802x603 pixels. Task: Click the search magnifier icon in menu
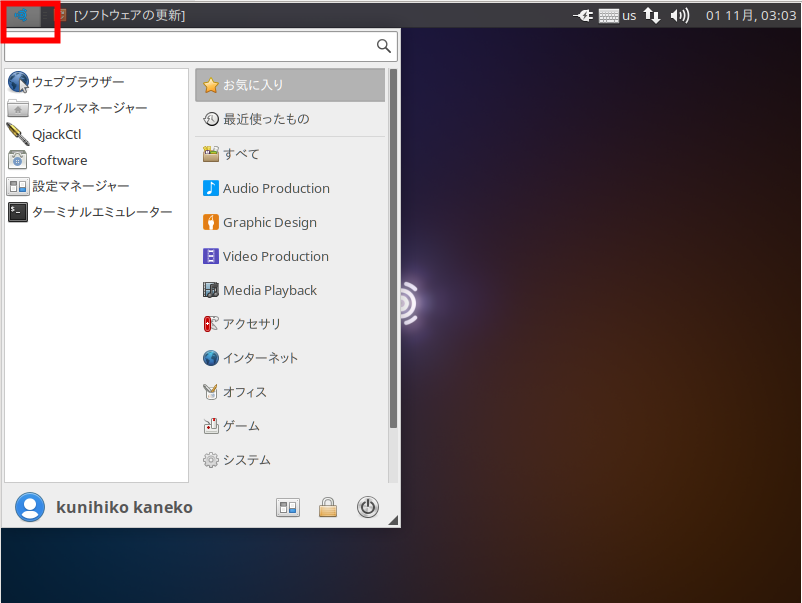coord(384,46)
